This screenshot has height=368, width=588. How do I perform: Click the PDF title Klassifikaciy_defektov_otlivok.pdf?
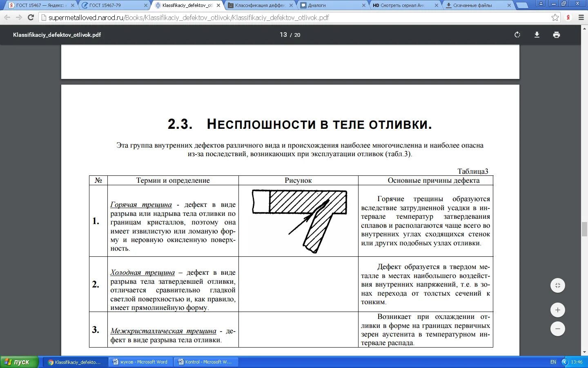point(57,35)
